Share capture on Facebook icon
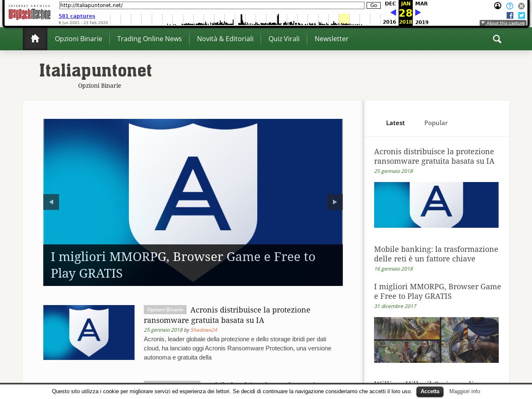Image resolution: width=532 pixels, height=399 pixels. pos(510,15)
